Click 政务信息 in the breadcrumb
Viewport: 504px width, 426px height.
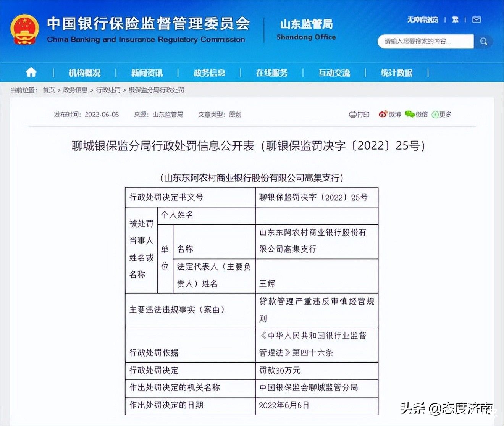point(75,90)
